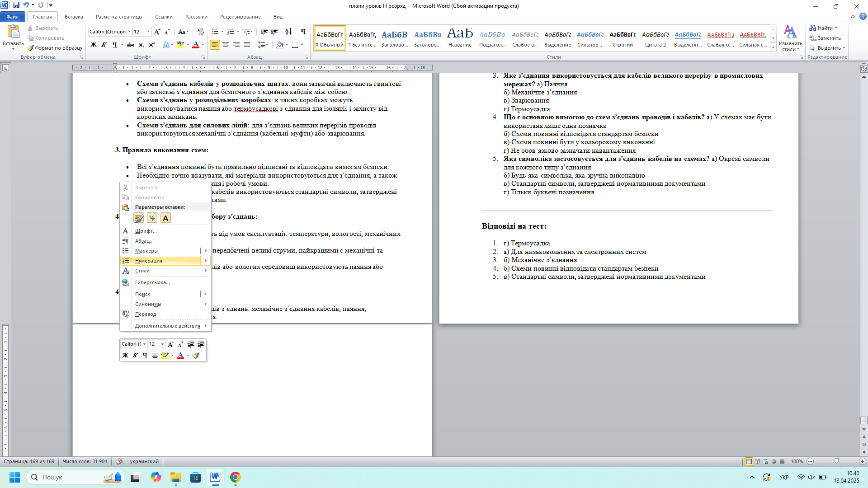The width and height of the screenshot is (868, 488).
Task: Click the Format Painter brush icon
Action: pos(30,48)
